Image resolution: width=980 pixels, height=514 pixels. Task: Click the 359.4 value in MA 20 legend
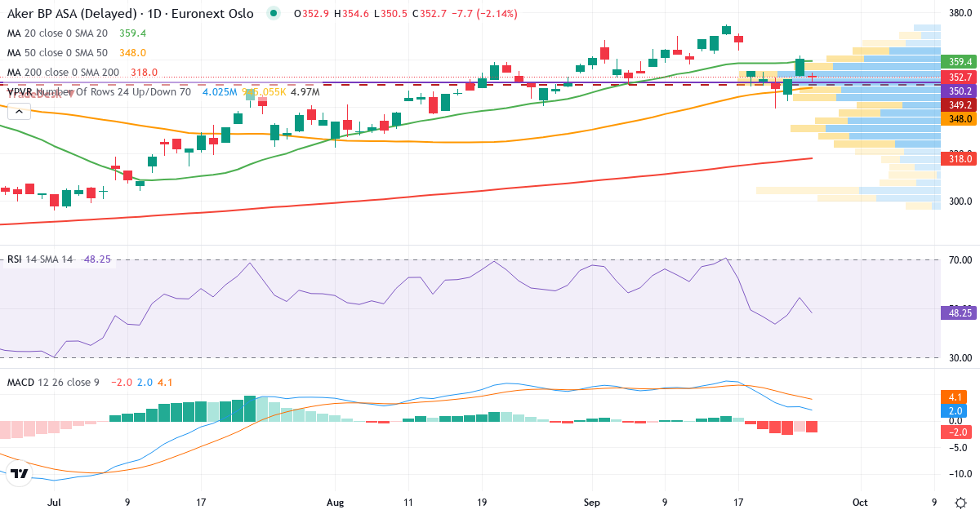click(132, 33)
